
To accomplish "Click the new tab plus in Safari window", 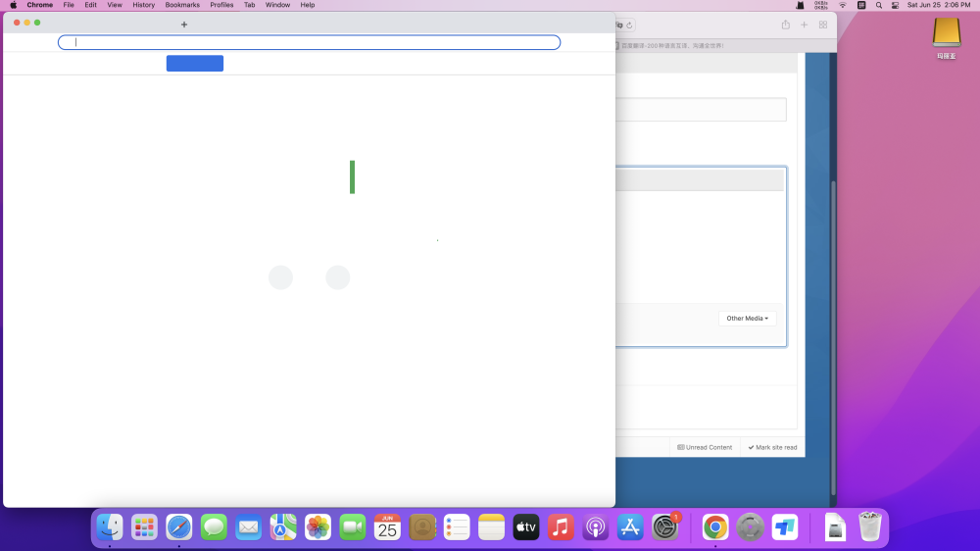I will tap(805, 25).
